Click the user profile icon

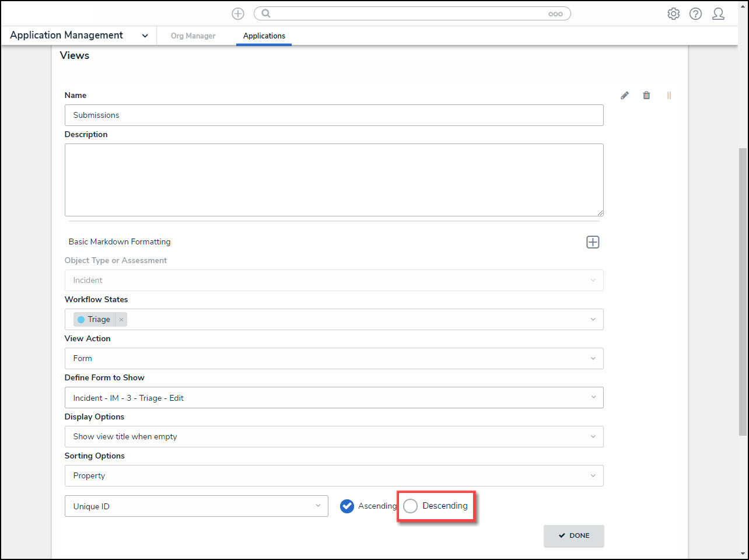coord(718,14)
